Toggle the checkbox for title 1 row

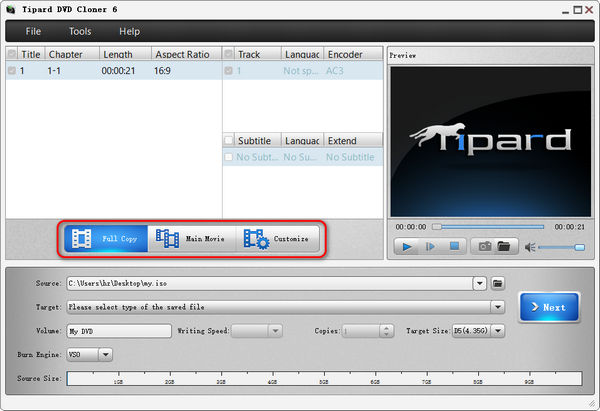coord(12,70)
